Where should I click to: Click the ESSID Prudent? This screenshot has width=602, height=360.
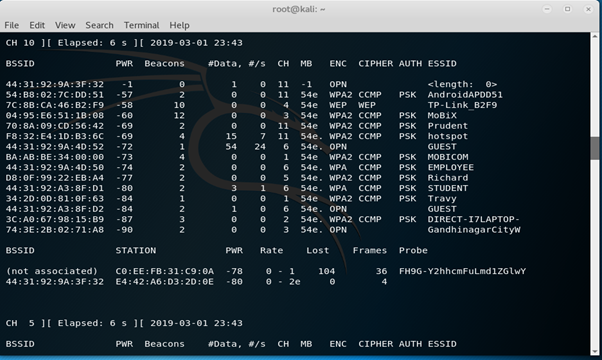click(x=448, y=126)
